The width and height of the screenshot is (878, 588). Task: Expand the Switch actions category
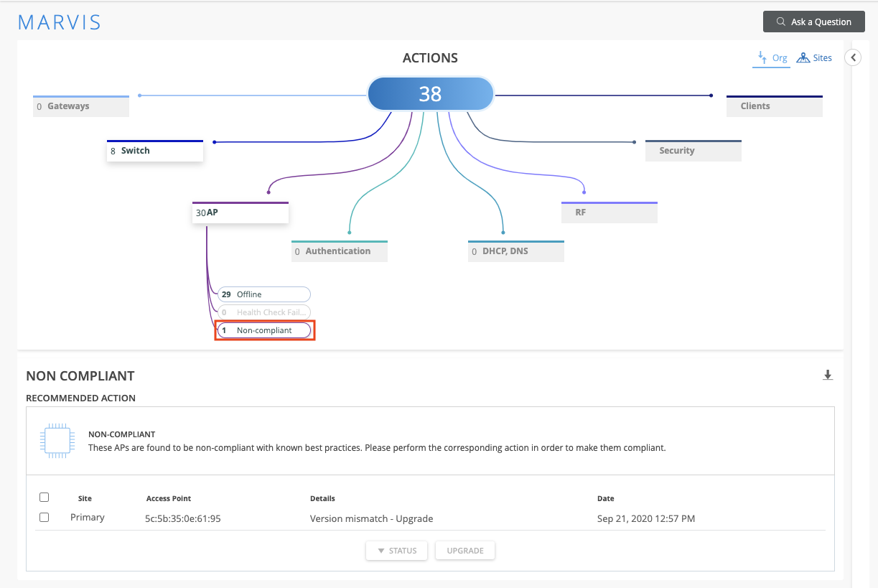155,151
